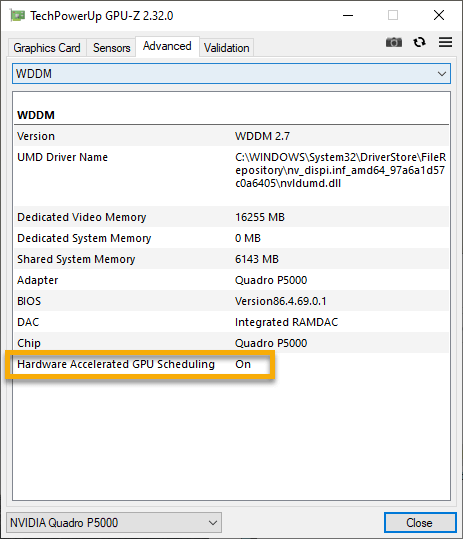The image size is (463, 539).
Task: Close the window with the X button
Action: click(439, 15)
